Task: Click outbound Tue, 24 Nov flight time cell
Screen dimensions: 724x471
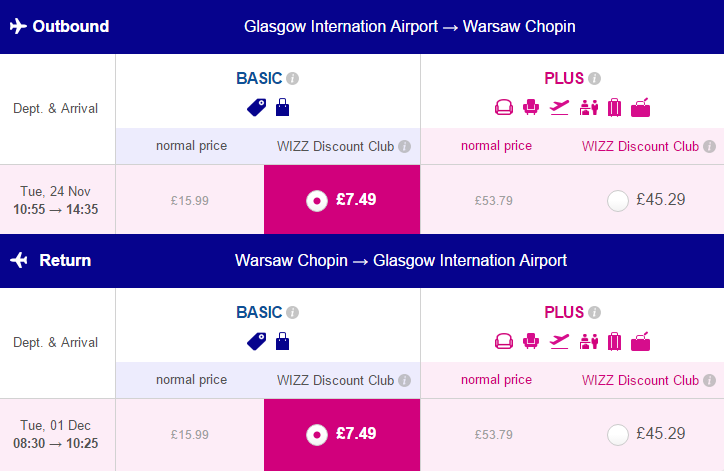Action: pos(56,200)
